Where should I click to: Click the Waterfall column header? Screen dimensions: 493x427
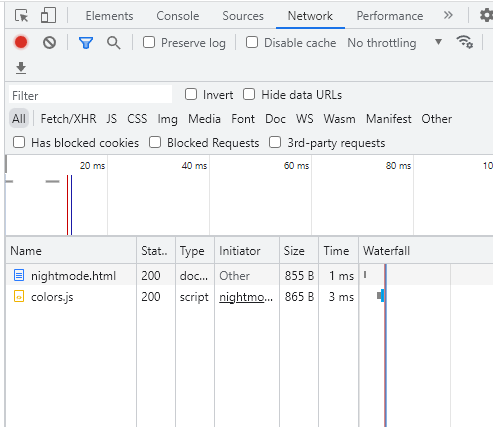pos(426,251)
